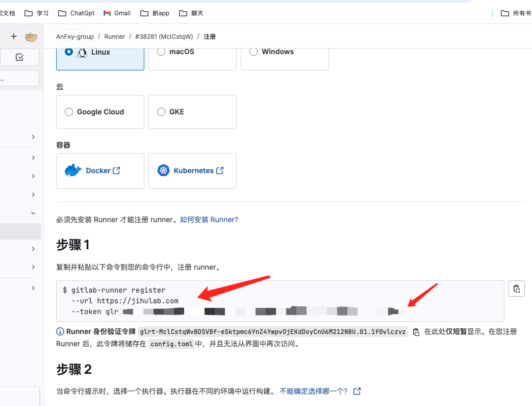Go to AnFxy-group breadcrumb

coord(75,36)
